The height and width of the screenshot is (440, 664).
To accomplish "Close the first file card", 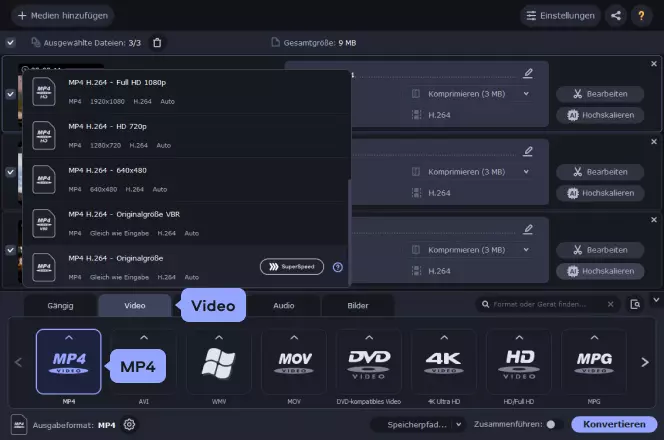I will (654, 64).
